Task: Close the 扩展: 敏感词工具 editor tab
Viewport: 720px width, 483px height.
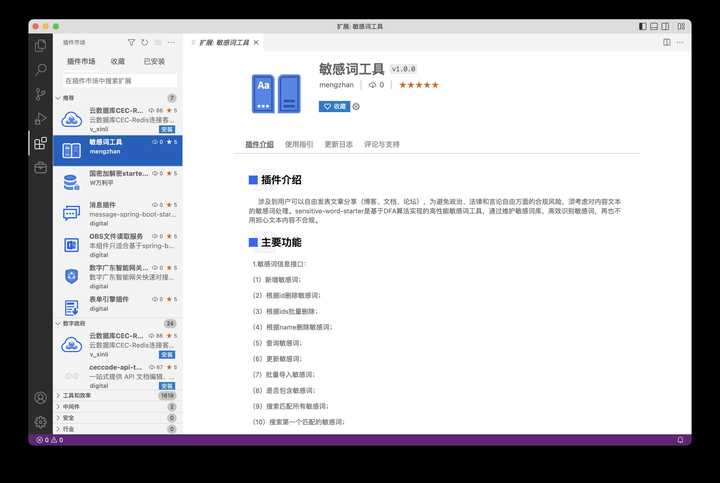Action: coord(256,42)
